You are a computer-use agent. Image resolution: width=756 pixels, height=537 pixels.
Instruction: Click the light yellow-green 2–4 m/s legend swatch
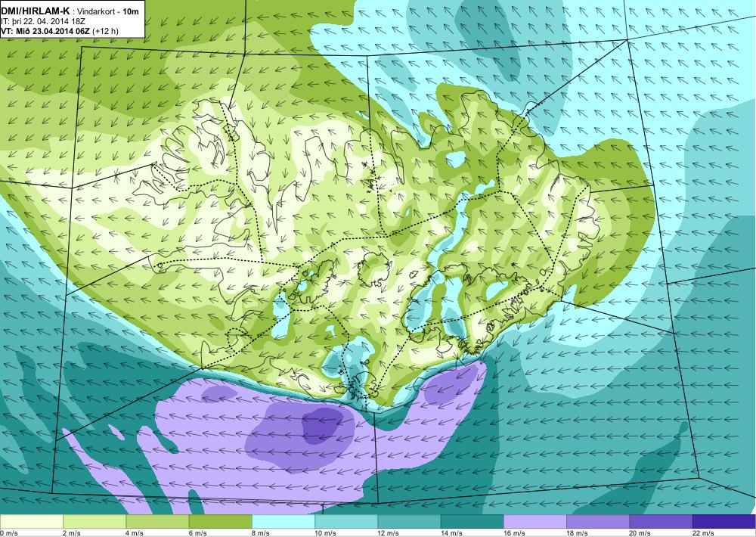point(94,522)
